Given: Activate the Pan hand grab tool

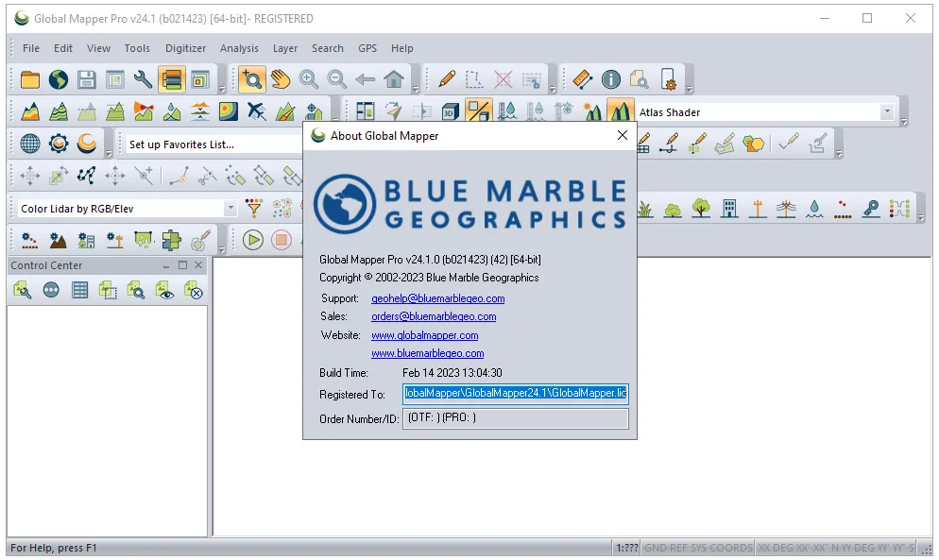Looking at the screenshot, I should [281, 79].
